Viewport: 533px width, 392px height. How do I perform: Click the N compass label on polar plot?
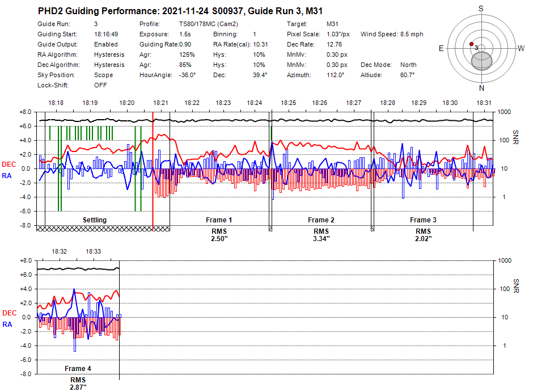pos(481,88)
